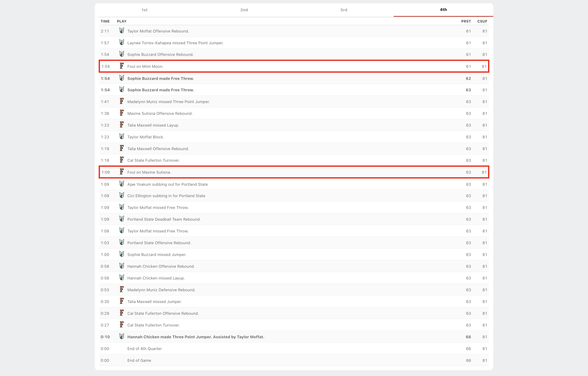Click Fullerton logo next to Foul on Maxine Sutisna
588x376 pixels.
pyautogui.click(x=122, y=172)
